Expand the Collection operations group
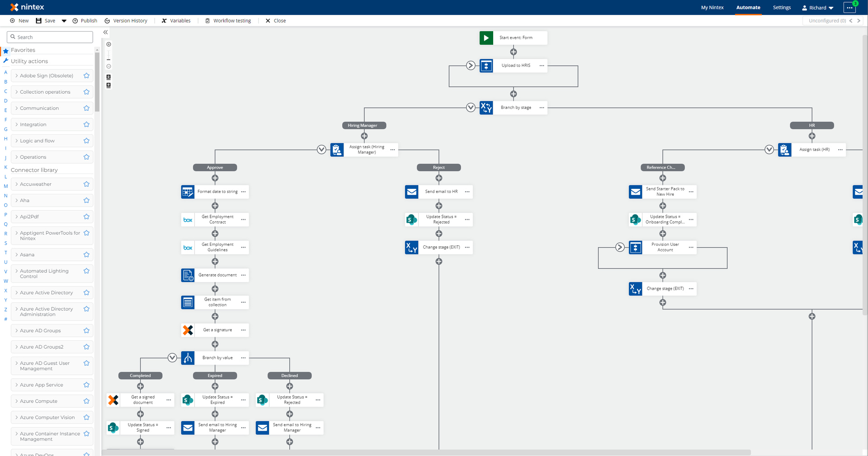 (45, 92)
